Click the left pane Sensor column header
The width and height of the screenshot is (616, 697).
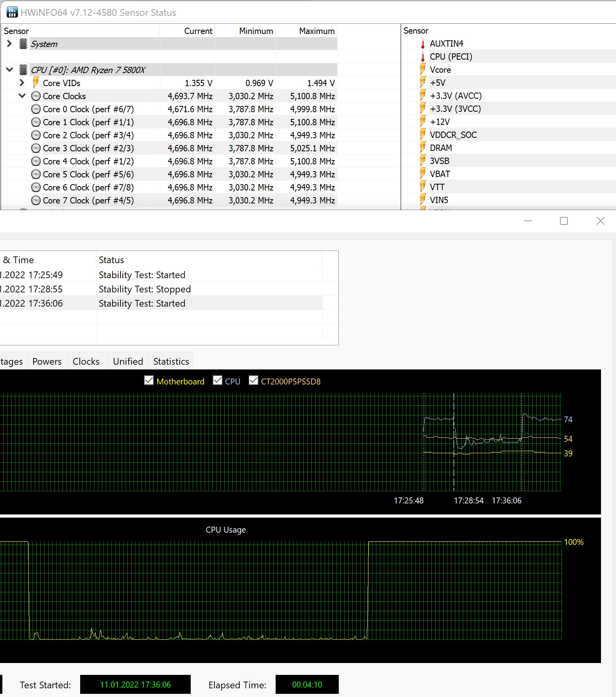click(81, 31)
